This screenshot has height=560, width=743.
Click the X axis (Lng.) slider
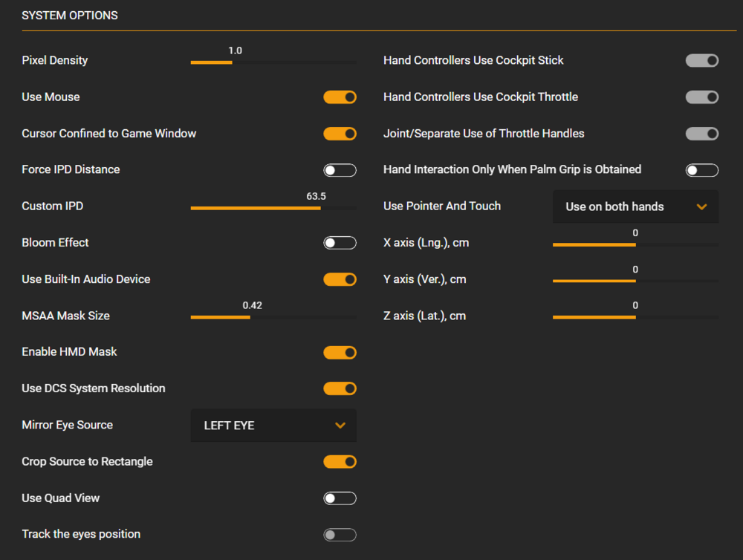(x=635, y=244)
